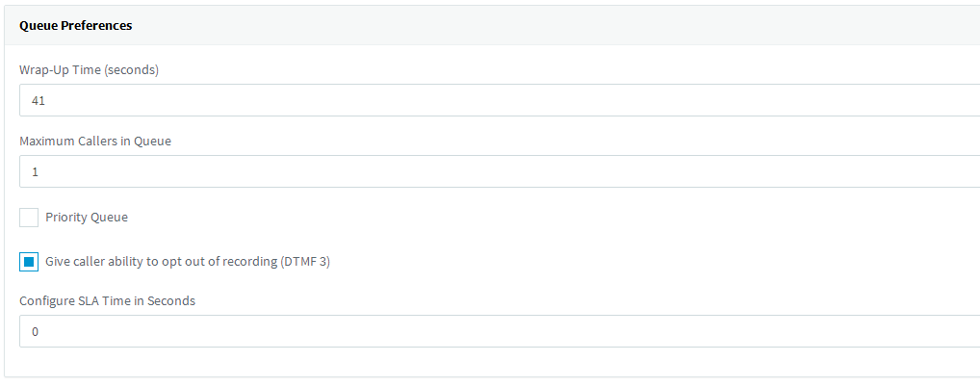Viewport: 980px width, 387px height.
Task: Click the Configure SLA Time in Seconds label
Action: (x=107, y=300)
